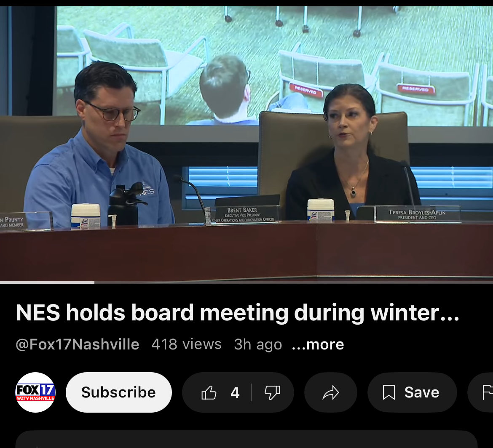Share the video via arrow button
Screen dimensions: 493x448
click(x=331, y=392)
